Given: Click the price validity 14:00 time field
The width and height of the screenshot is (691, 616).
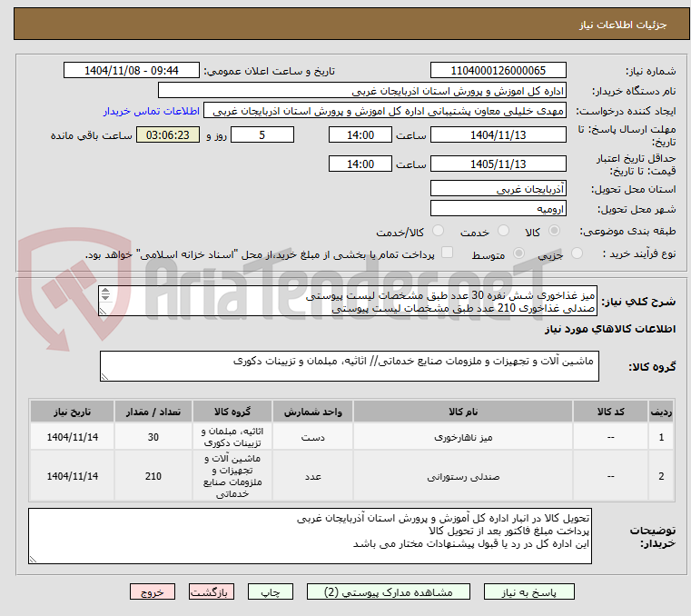Looking at the screenshot, I should tap(360, 164).
